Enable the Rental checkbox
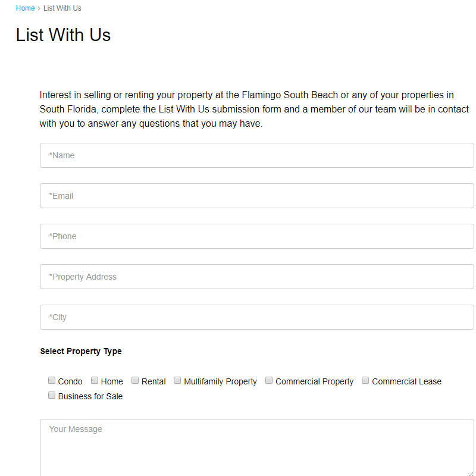The height and width of the screenshot is (476, 476). [135, 381]
